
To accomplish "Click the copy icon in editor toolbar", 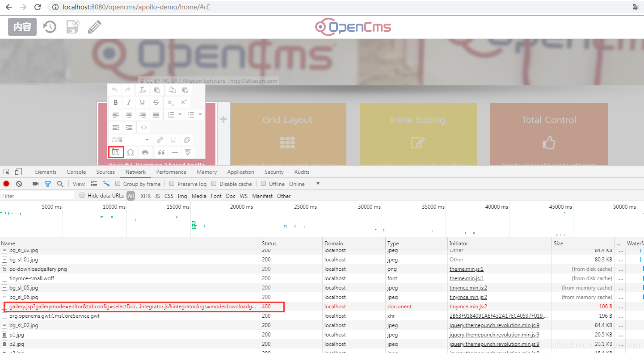I will (172, 90).
